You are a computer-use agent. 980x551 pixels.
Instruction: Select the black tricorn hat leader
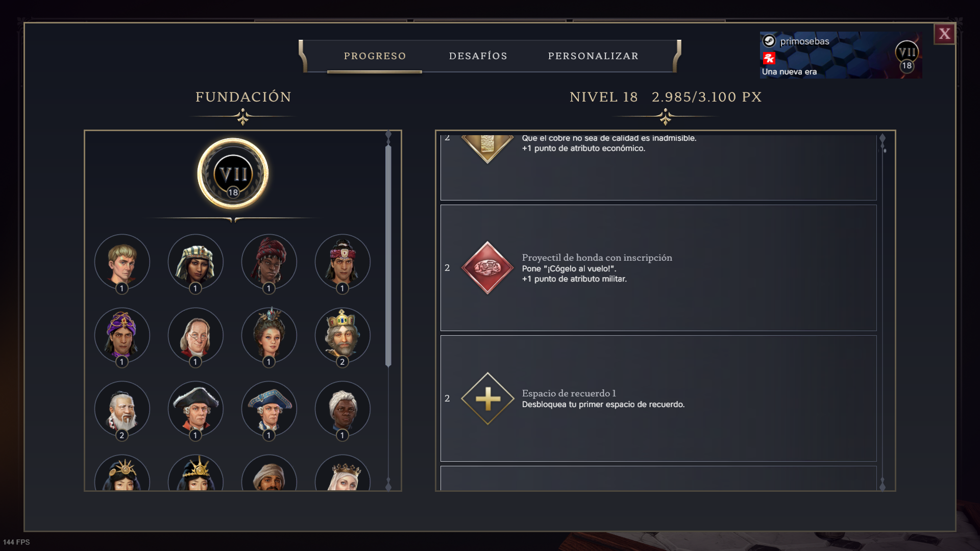click(x=195, y=409)
